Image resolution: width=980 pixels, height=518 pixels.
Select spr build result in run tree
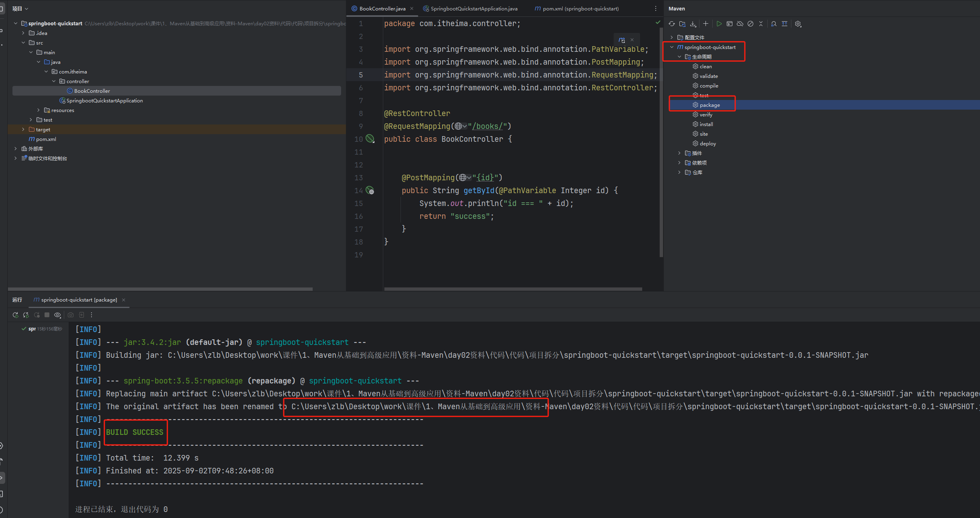42,328
